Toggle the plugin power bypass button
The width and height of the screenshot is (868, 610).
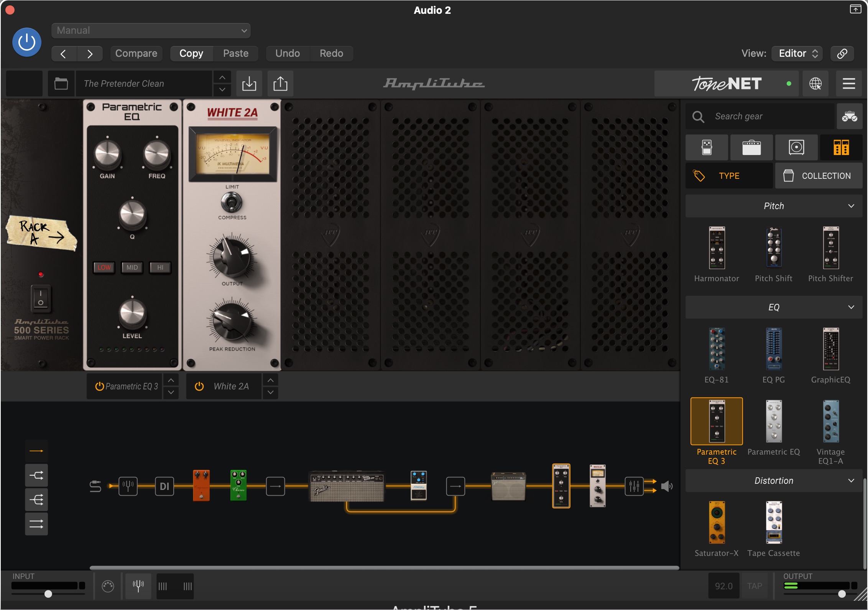[27, 42]
